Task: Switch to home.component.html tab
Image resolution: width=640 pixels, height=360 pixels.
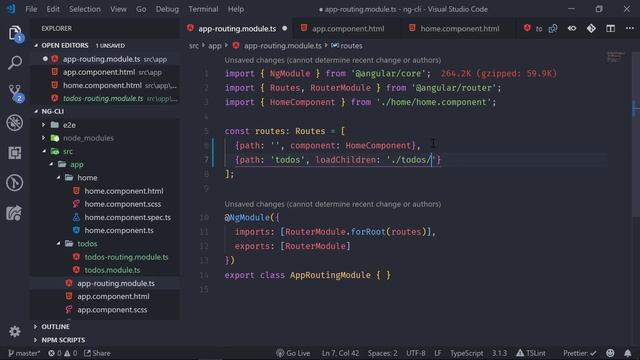Action: [459, 29]
